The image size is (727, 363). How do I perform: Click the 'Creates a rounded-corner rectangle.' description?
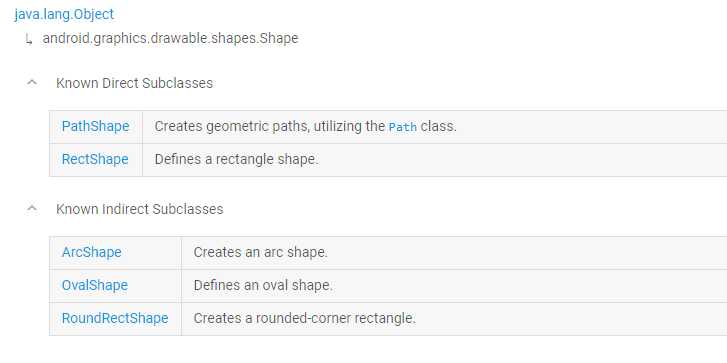coord(305,318)
